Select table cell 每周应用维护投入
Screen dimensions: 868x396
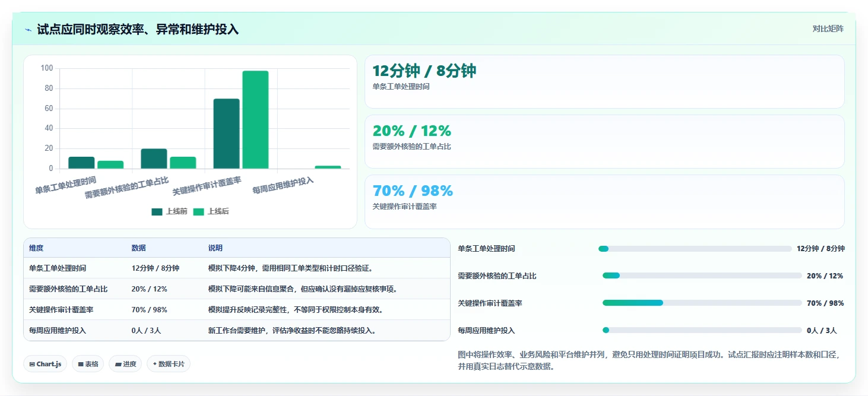pyautogui.click(x=57, y=331)
